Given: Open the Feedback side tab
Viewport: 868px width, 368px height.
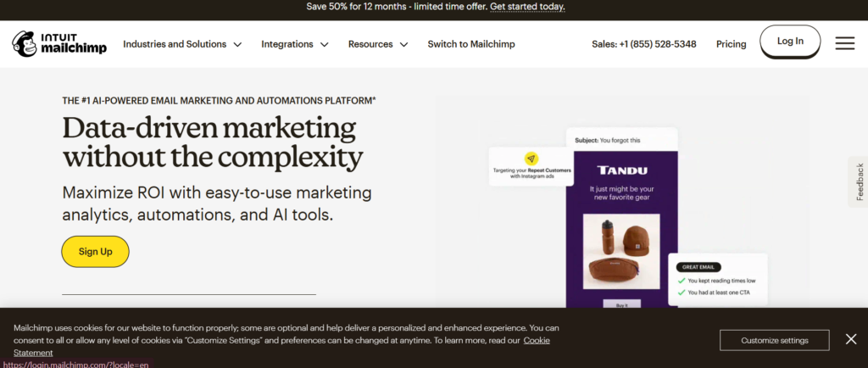Looking at the screenshot, I should 859,181.
